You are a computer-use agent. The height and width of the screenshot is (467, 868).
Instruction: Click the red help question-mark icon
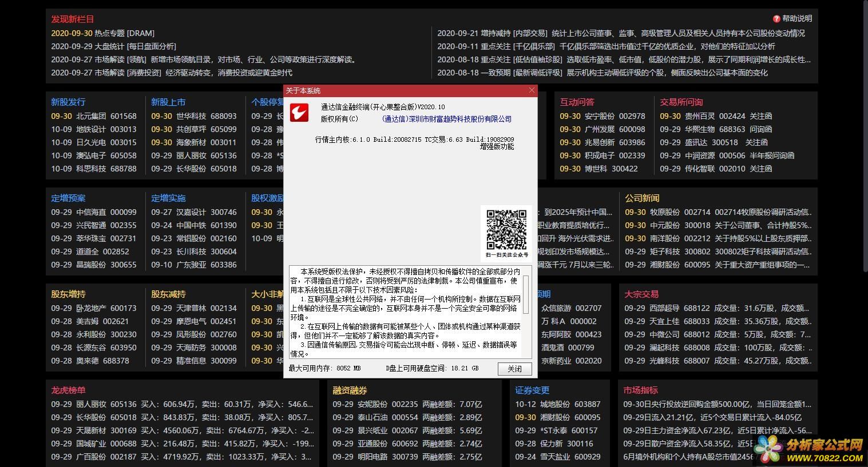tap(776, 19)
